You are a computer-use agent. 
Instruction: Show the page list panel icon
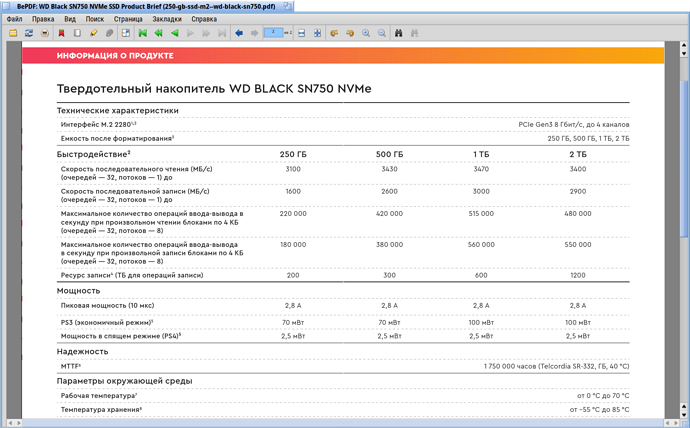77,33
